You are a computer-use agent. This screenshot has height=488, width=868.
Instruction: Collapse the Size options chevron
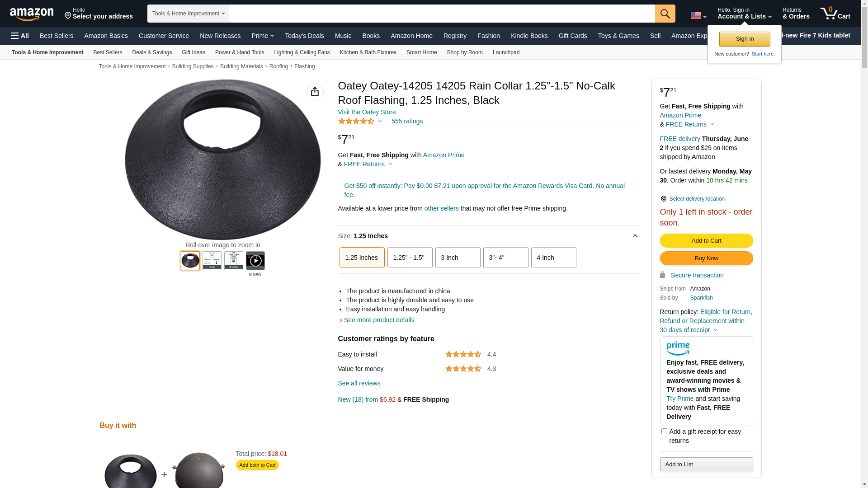click(x=635, y=236)
